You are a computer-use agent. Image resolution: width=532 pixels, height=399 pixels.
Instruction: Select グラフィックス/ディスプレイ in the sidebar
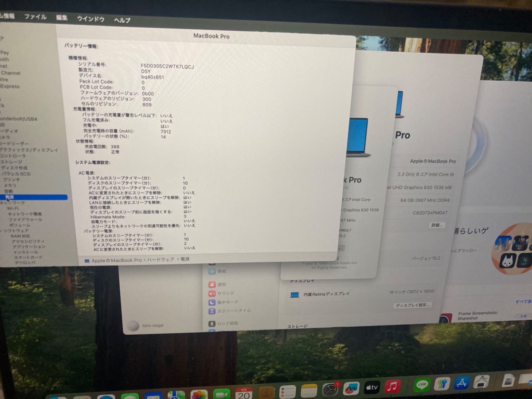click(29, 150)
